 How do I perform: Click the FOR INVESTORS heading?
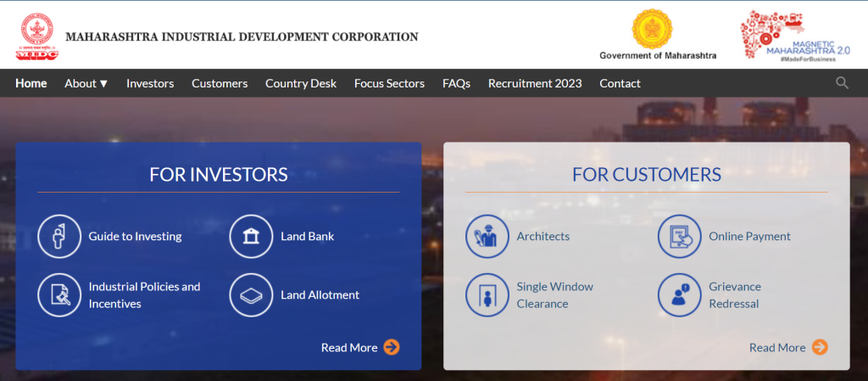pyautogui.click(x=219, y=175)
